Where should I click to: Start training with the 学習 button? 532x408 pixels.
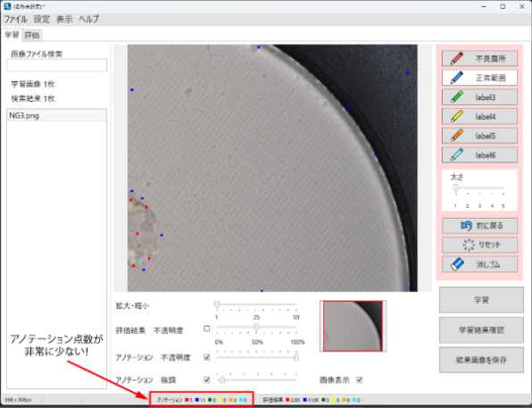481,300
